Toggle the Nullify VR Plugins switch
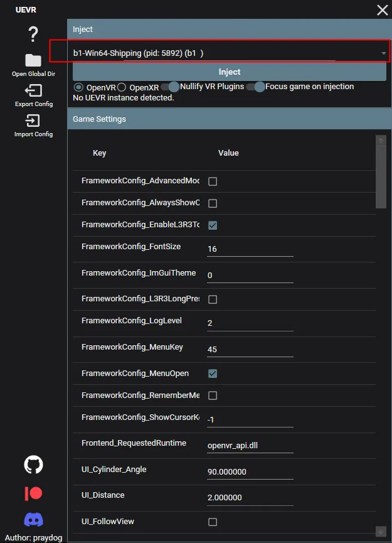The height and width of the screenshot is (543, 392). point(170,87)
